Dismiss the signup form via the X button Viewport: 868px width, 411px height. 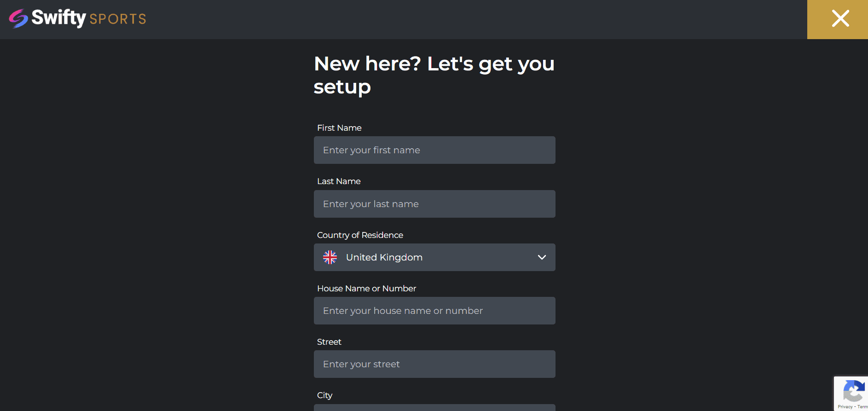pos(840,19)
